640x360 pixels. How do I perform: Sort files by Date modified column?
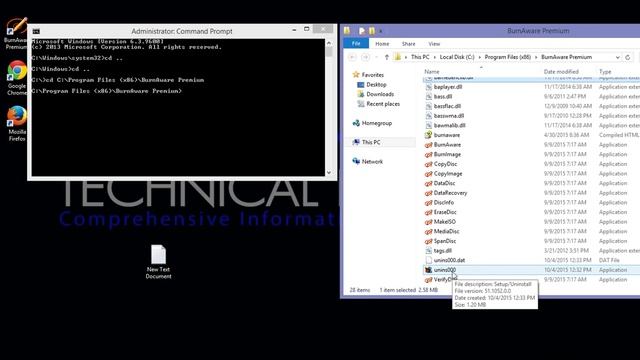(561, 72)
